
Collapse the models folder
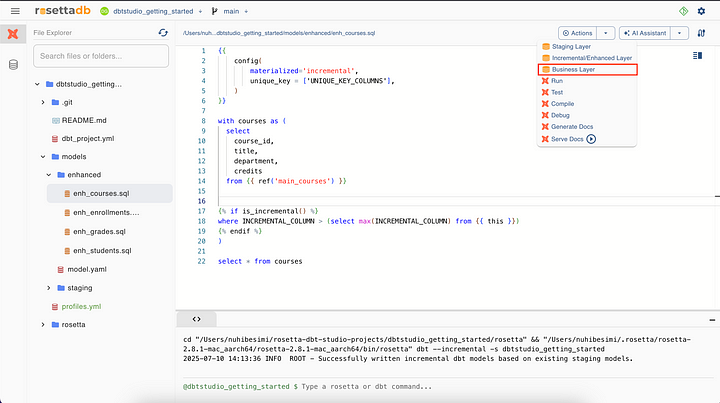(x=43, y=157)
